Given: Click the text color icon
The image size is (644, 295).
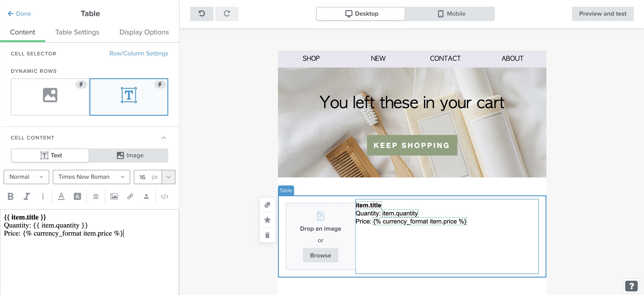Looking at the screenshot, I should [x=61, y=196].
